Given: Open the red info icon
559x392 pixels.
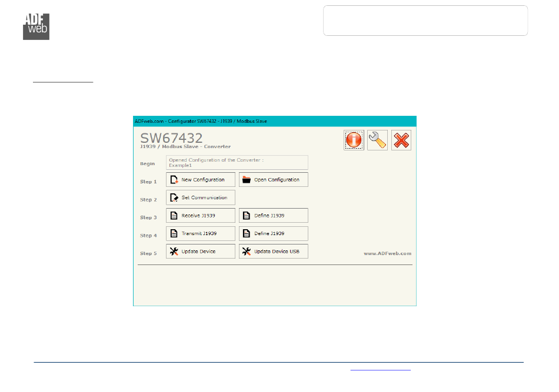Looking at the screenshot, I should point(354,140).
